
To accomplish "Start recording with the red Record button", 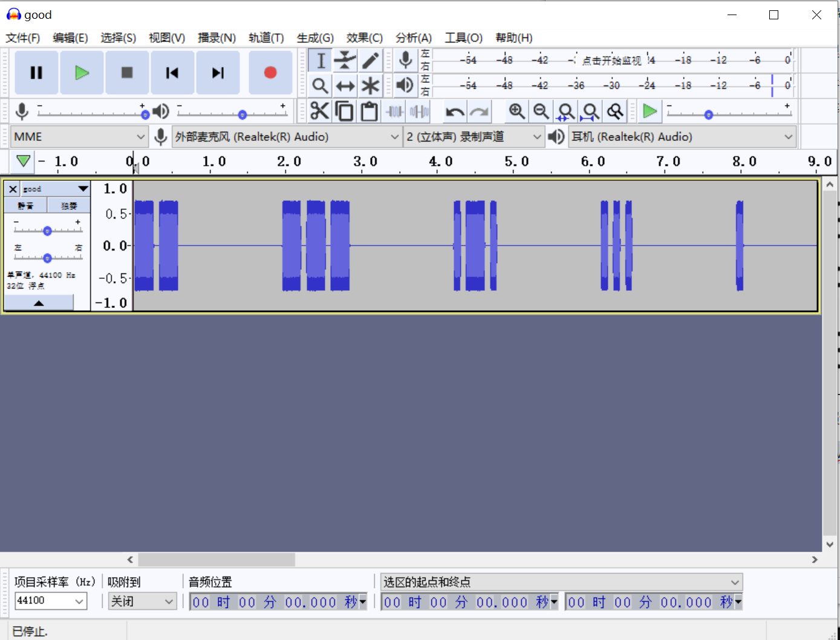I will pyautogui.click(x=270, y=73).
